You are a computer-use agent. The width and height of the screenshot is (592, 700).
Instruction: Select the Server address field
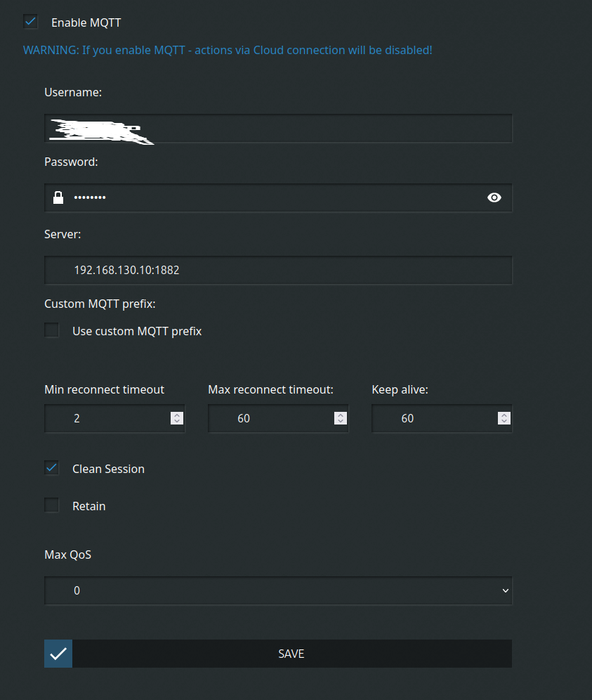point(278,270)
